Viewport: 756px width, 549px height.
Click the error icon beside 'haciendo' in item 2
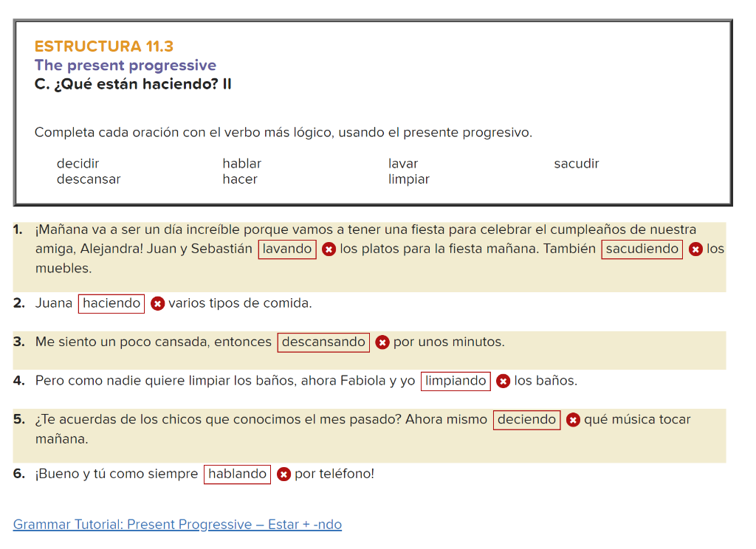pyautogui.click(x=158, y=303)
